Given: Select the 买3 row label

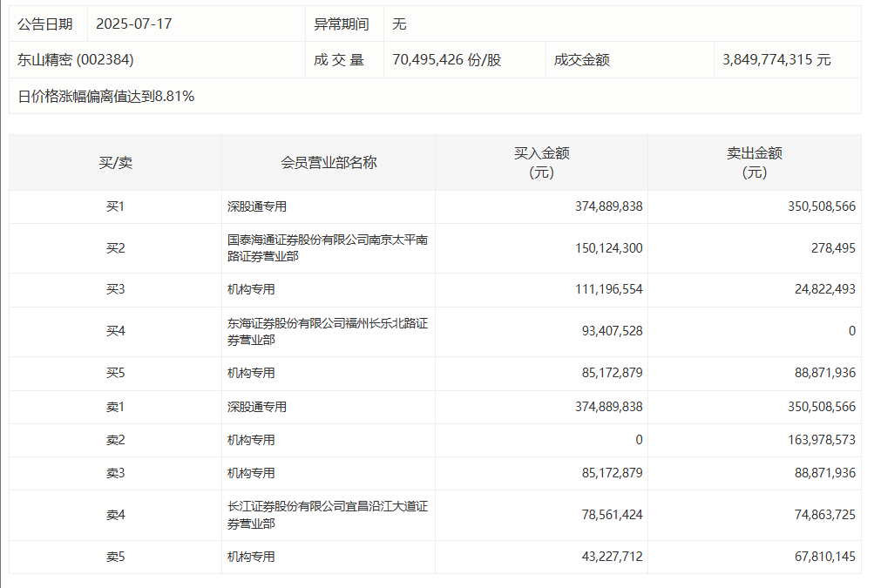Looking at the screenshot, I should (115, 289).
